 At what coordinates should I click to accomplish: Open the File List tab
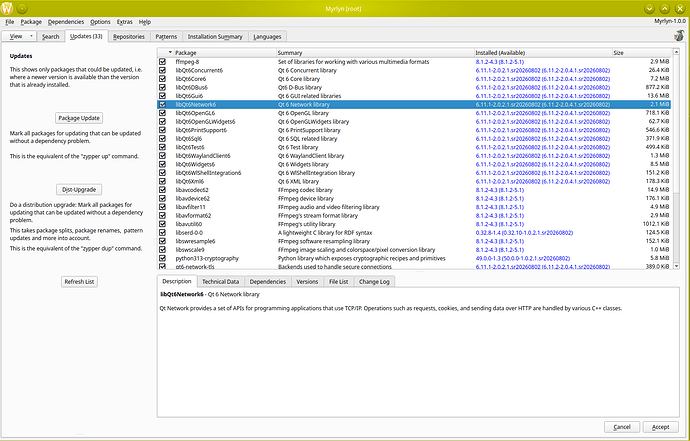pos(338,282)
